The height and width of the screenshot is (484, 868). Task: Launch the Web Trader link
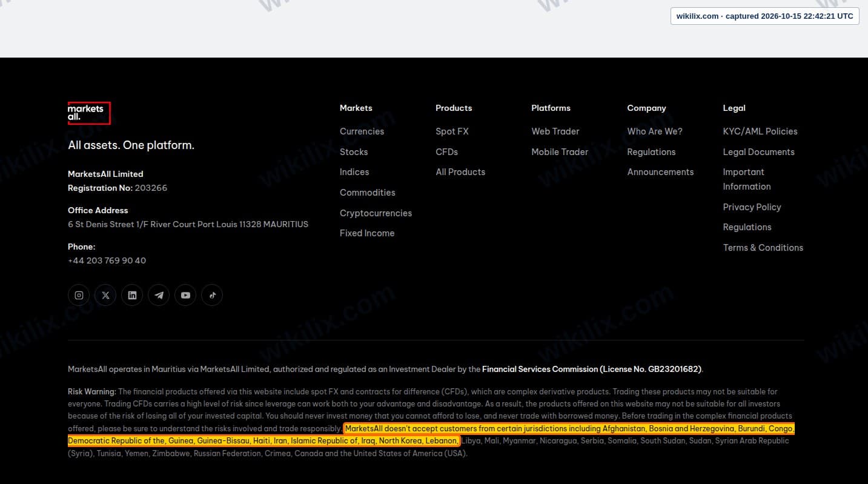(555, 131)
